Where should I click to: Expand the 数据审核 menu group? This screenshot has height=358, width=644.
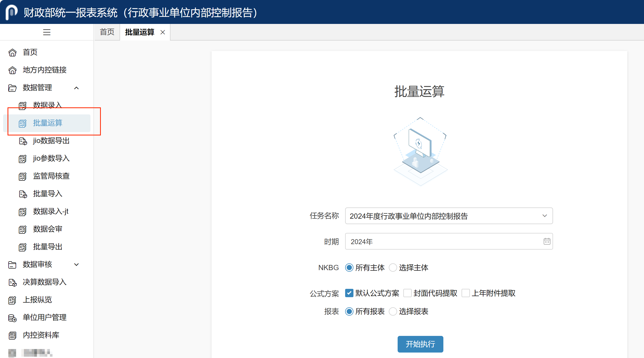[x=76, y=265]
